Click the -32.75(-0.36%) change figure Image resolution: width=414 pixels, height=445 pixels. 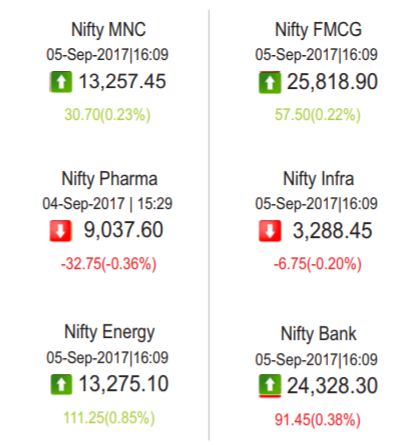(x=109, y=264)
